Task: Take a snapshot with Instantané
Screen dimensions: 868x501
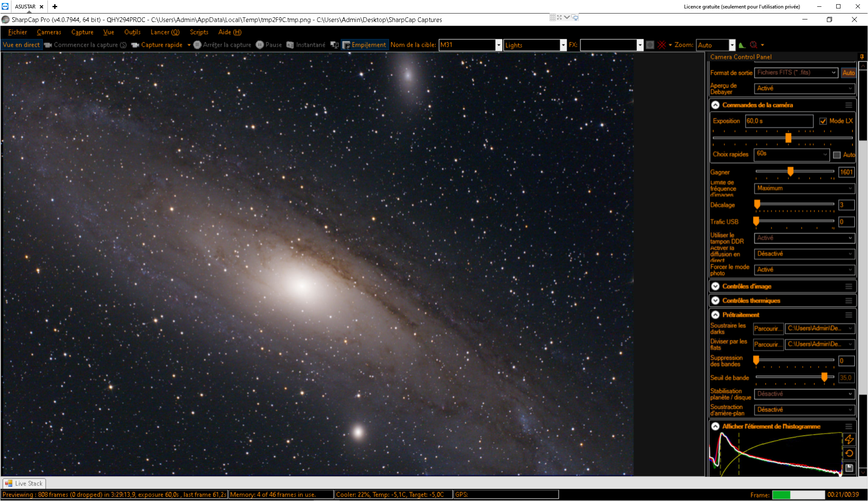Action: [x=306, y=45]
